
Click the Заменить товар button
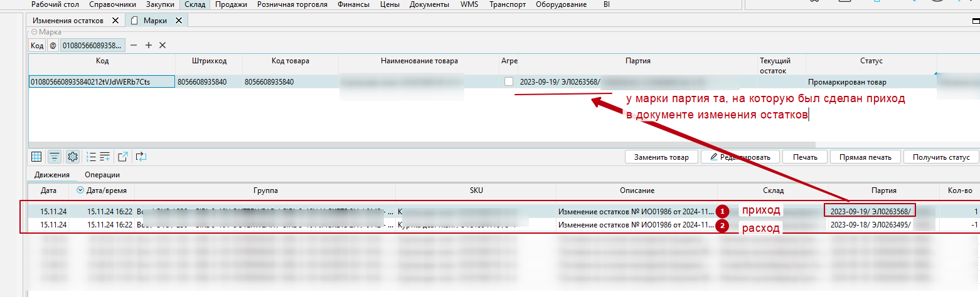point(661,157)
